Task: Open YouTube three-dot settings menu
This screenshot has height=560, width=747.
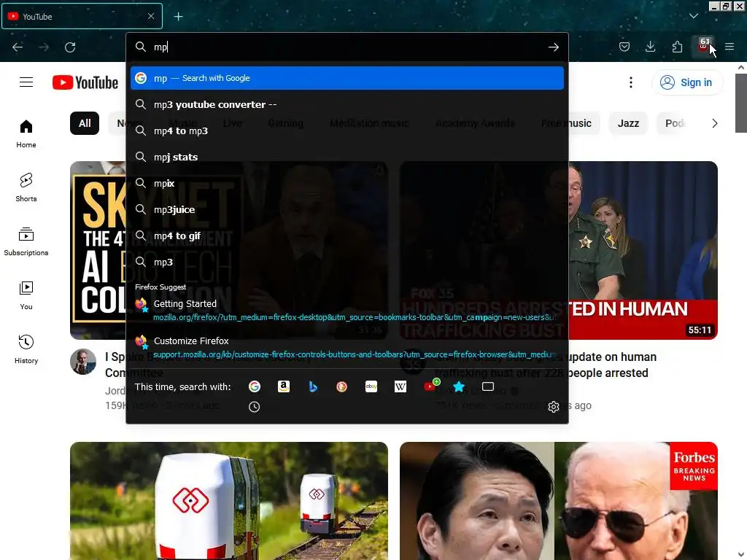Action: click(x=631, y=82)
